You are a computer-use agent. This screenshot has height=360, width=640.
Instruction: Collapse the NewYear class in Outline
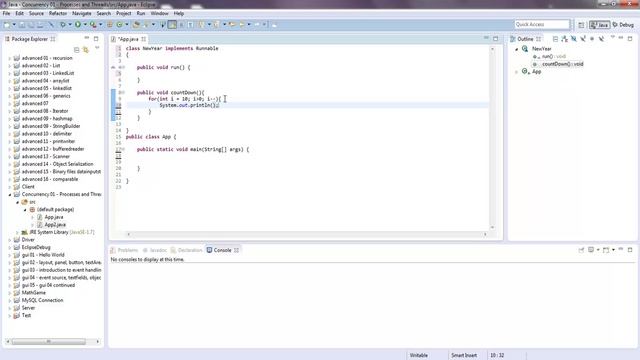(x=517, y=49)
